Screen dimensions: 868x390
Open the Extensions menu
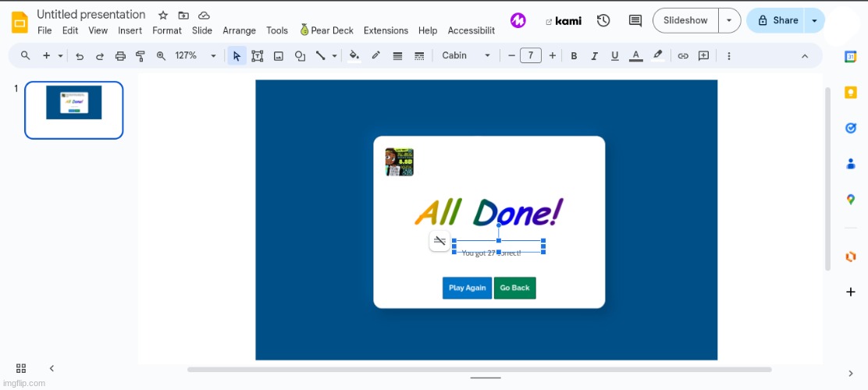[386, 30]
